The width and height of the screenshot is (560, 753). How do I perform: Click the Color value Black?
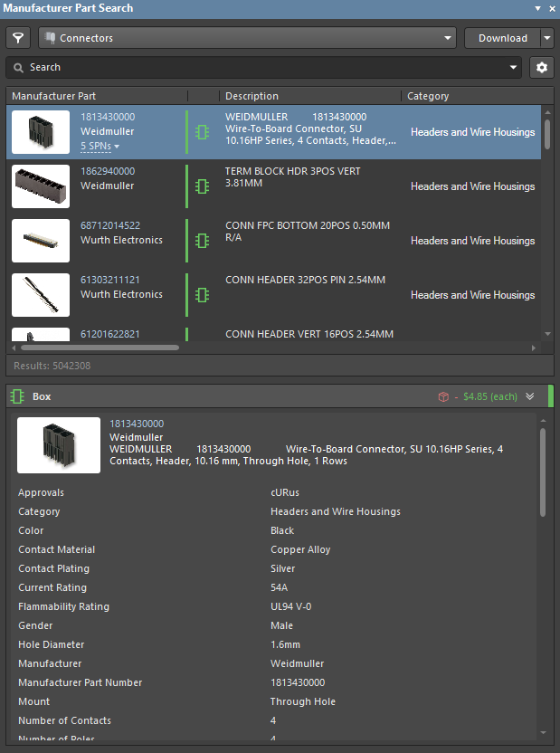pos(282,530)
